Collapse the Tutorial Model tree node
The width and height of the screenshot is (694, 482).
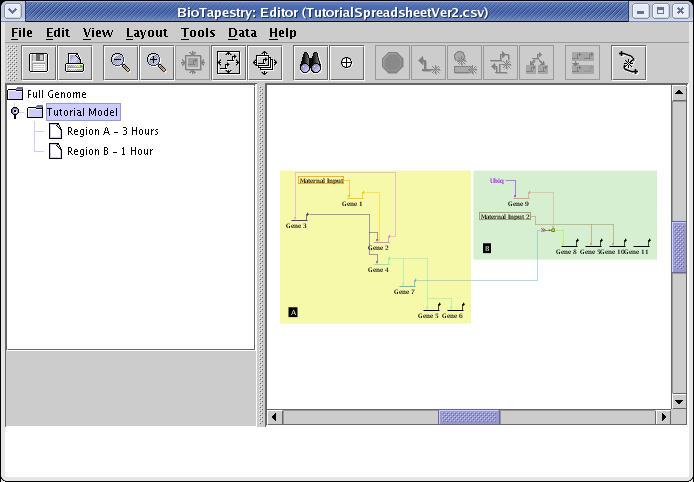[15, 113]
